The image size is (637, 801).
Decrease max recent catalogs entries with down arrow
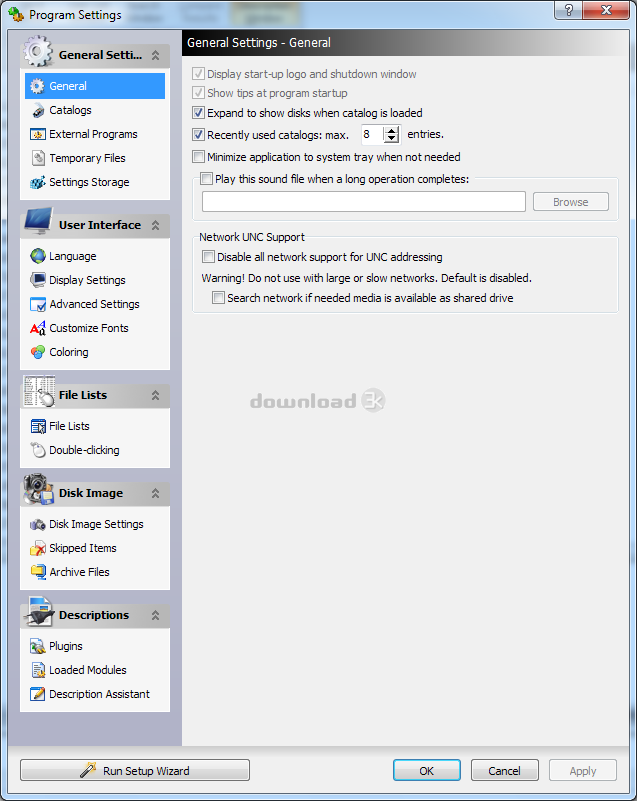(x=392, y=139)
